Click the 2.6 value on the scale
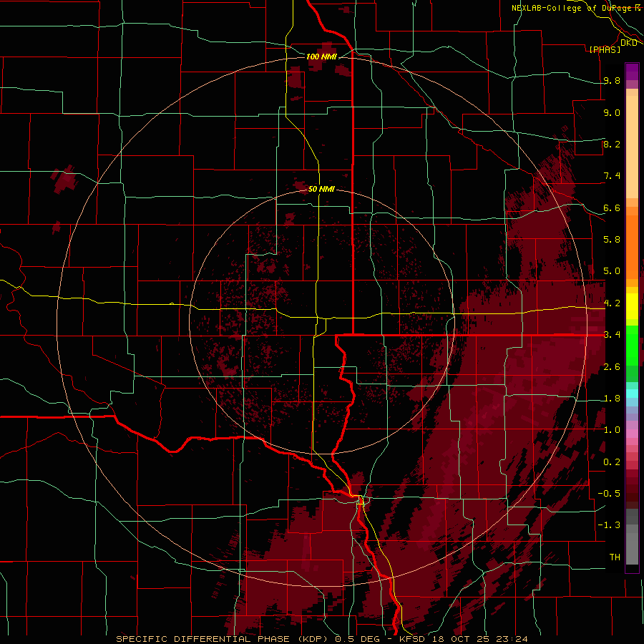The height and width of the screenshot is (644, 644). tap(612, 367)
